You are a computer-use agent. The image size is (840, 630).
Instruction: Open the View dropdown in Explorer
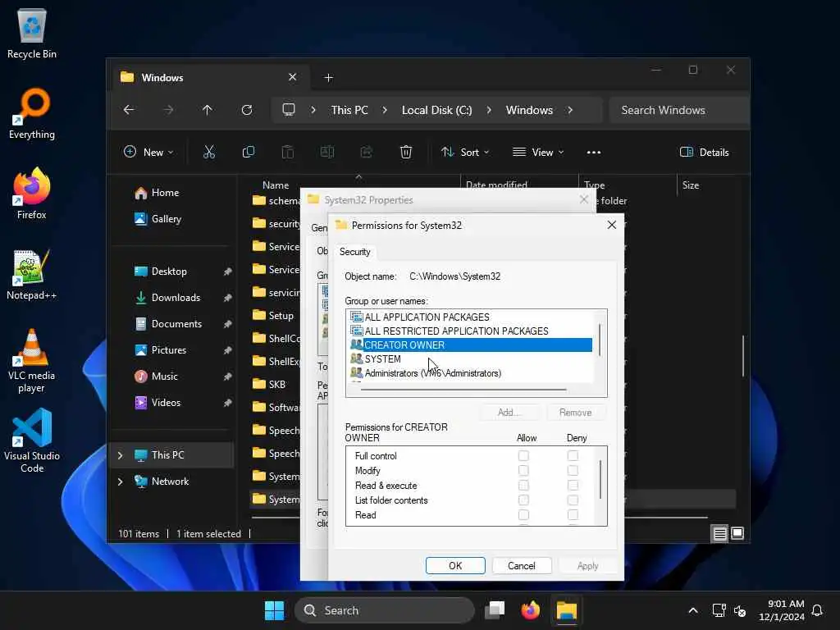pos(538,152)
